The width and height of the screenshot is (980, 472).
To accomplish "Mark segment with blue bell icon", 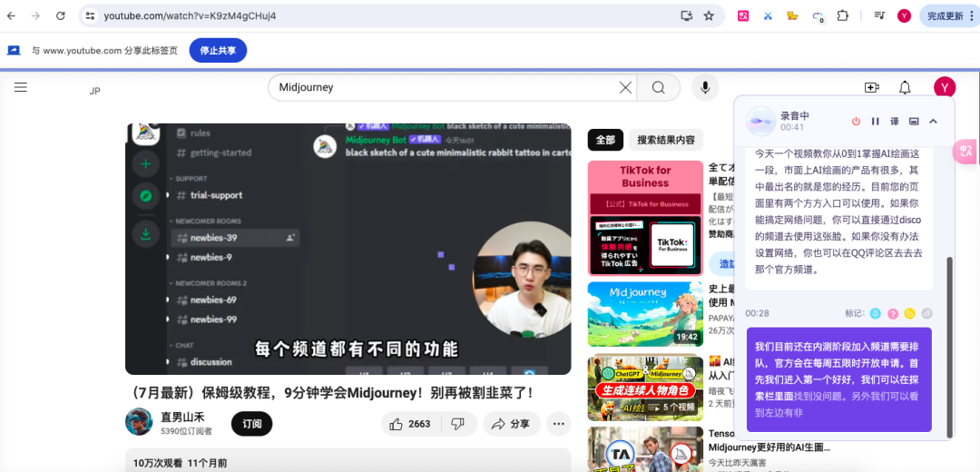I will point(875,313).
